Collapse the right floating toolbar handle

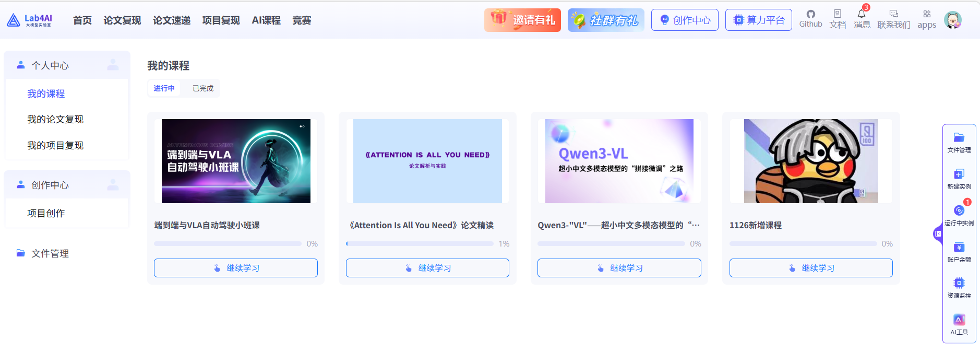point(938,233)
